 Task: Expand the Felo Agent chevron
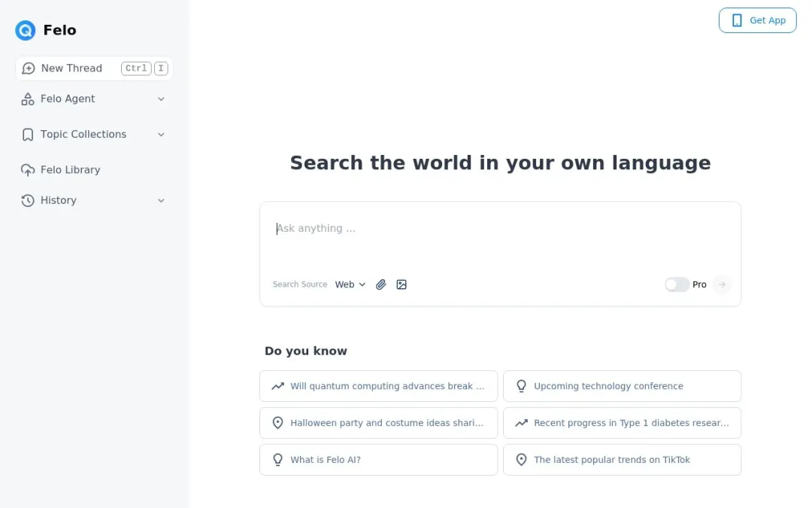(x=161, y=99)
